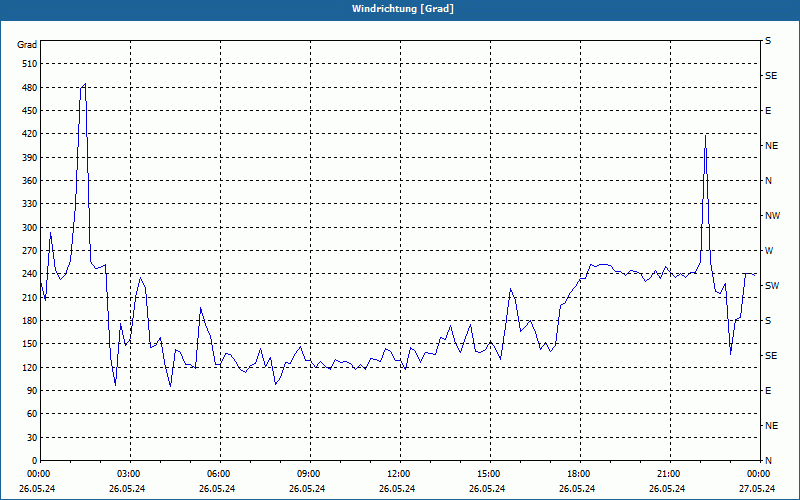Click the 180 y-axis value
Viewport: 800px width, 500px height.
coord(30,321)
